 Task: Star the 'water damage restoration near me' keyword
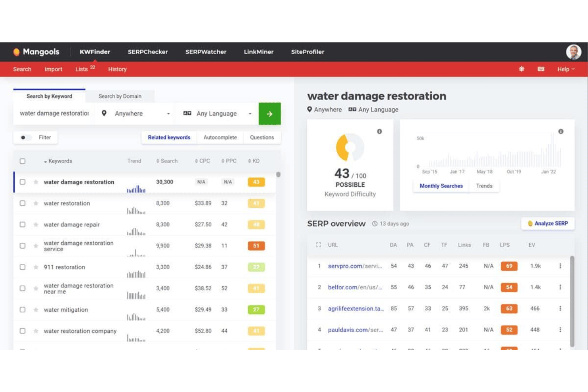36,288
